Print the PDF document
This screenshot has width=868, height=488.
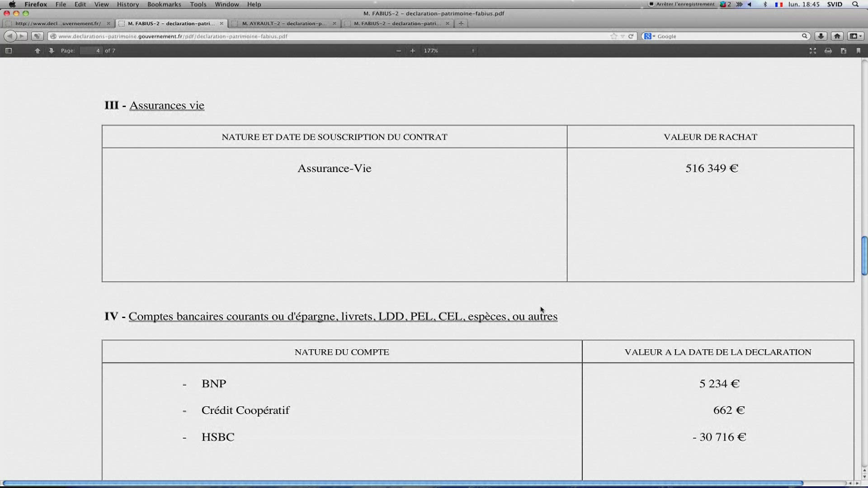[x=828, y=51]
